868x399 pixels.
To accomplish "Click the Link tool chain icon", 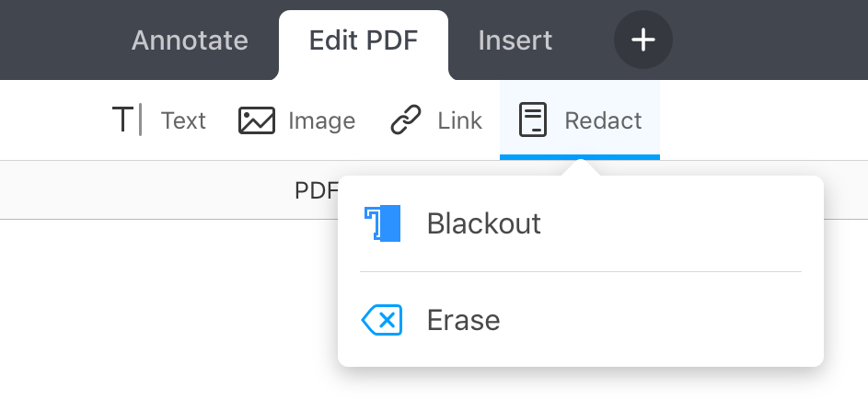I will tap(406, 120).
